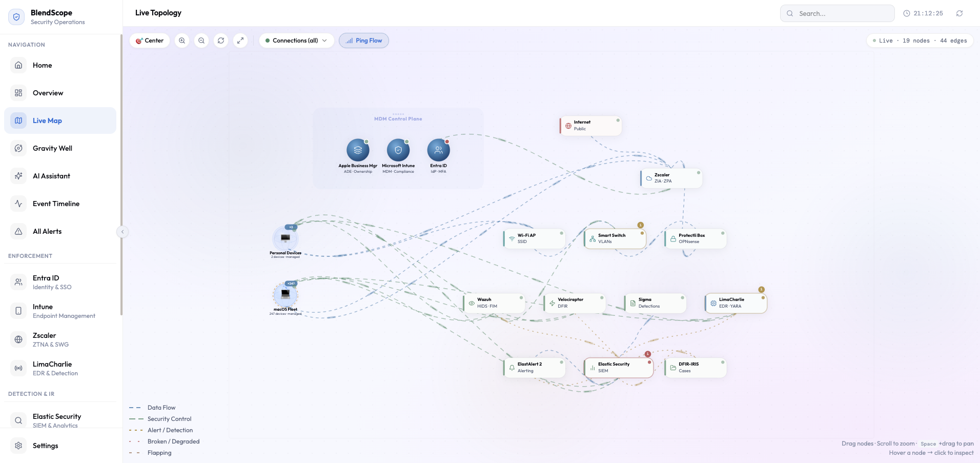The width and height of the screenshot is (980, 463).
Task: Click the refresh icon beside the clock
Action: pyautogui.click(x=959, y=13)
